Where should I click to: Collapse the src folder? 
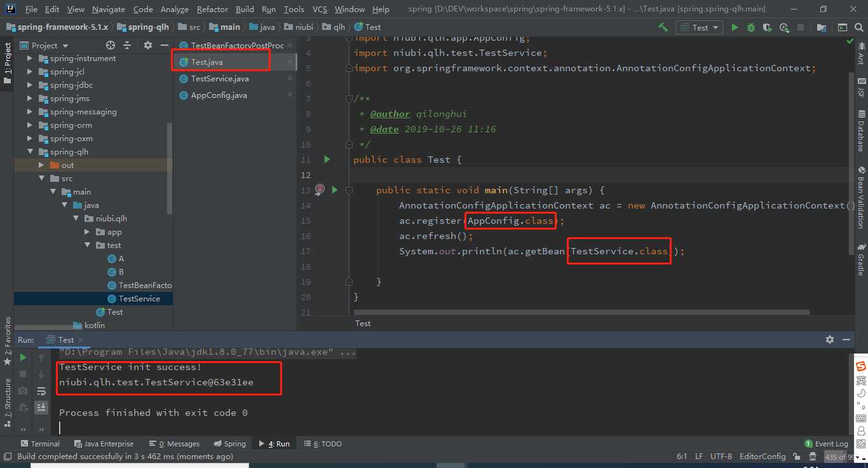coord(41,179)
